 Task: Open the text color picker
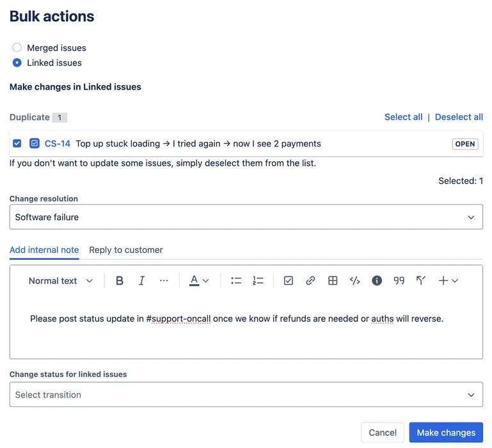(x=199, y=281)
